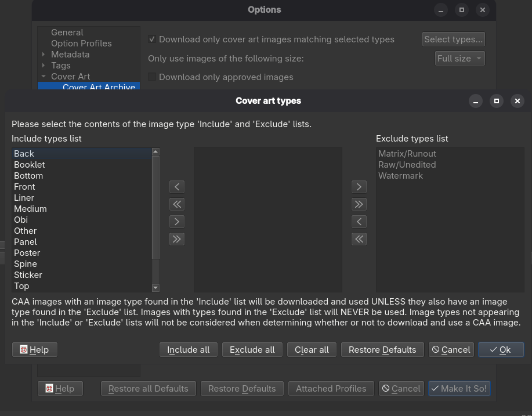Click single right-arrow button beside Include types list

pos(177,222)
